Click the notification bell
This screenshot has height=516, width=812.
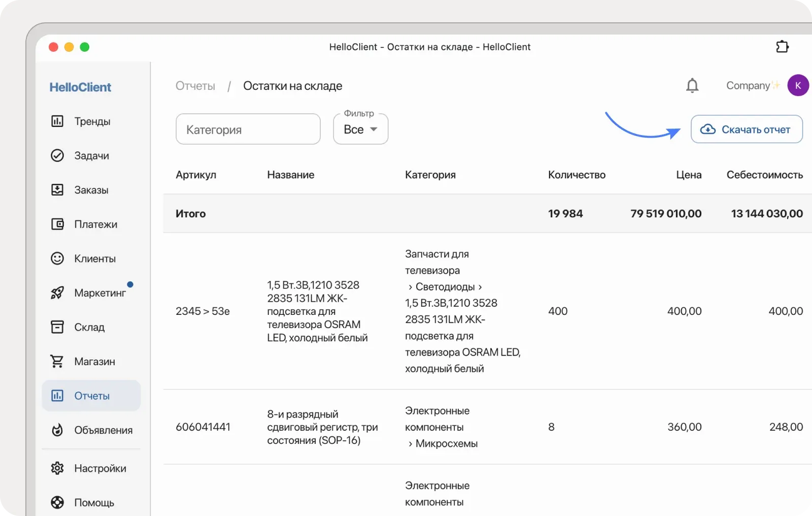692,85
